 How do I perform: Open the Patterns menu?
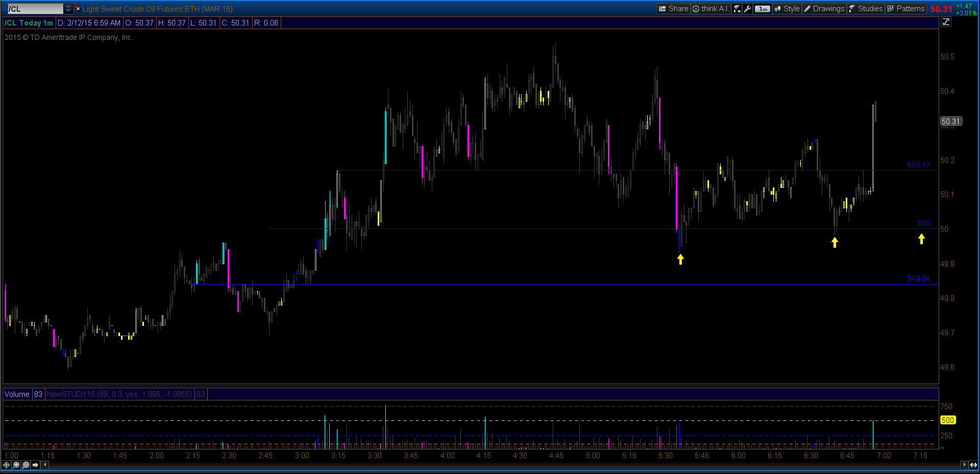905,9
